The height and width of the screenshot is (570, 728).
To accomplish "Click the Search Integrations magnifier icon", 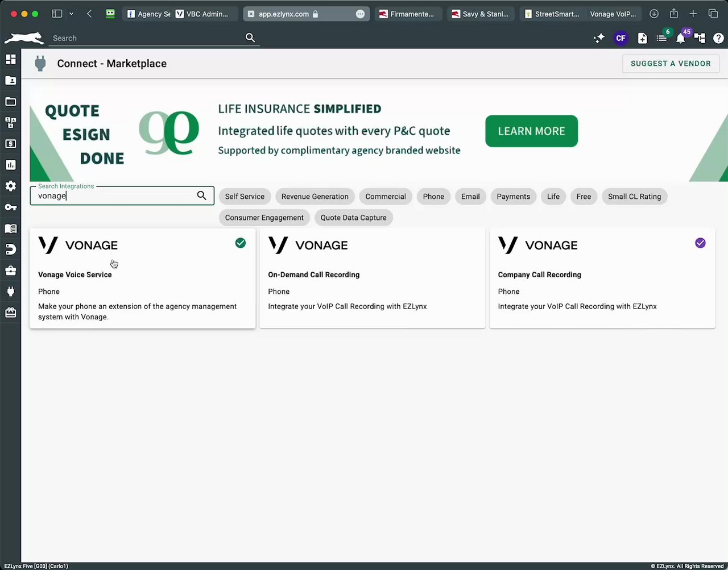I will pos(201,195).
